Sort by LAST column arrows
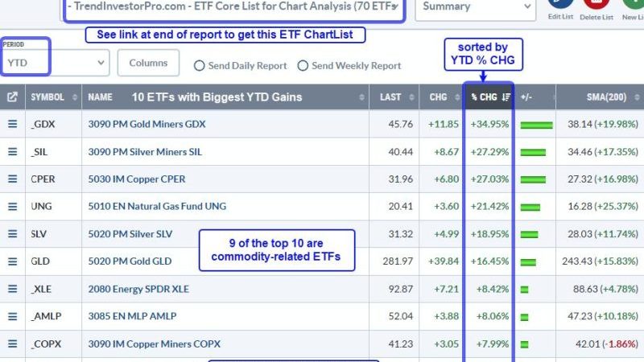 (x=411, y=97)
